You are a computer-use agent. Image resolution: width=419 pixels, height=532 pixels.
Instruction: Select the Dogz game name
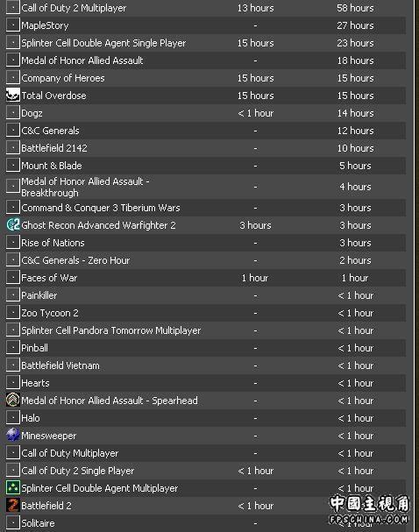tap(32, 113)
